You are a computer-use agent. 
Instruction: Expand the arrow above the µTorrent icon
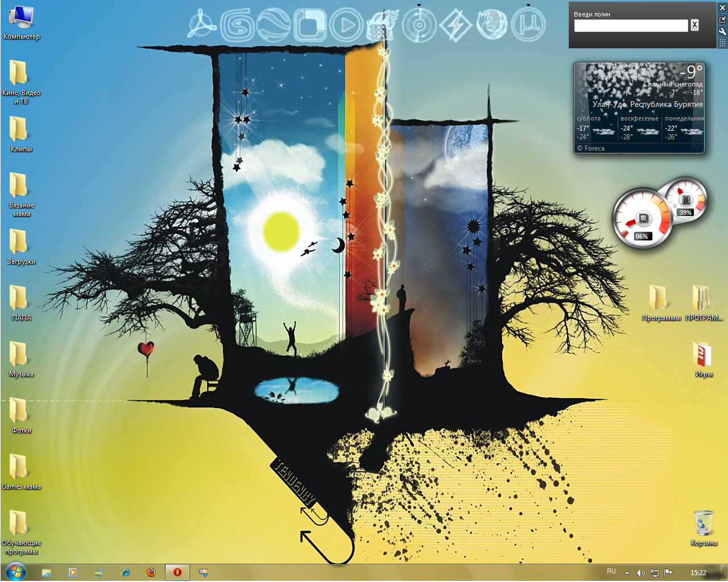[x=528, y=5]
